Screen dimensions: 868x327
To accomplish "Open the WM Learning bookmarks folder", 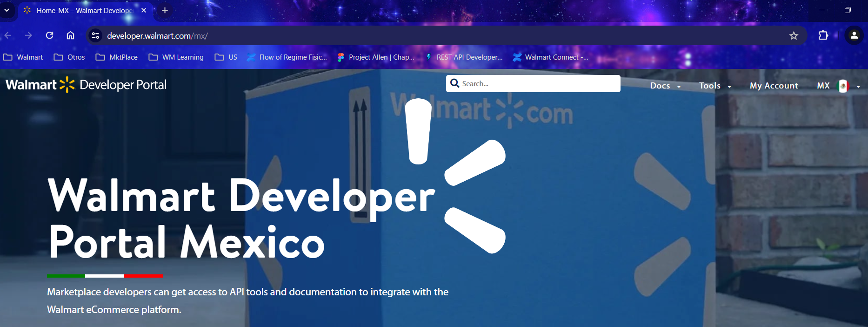I will (x=176, y=57).
